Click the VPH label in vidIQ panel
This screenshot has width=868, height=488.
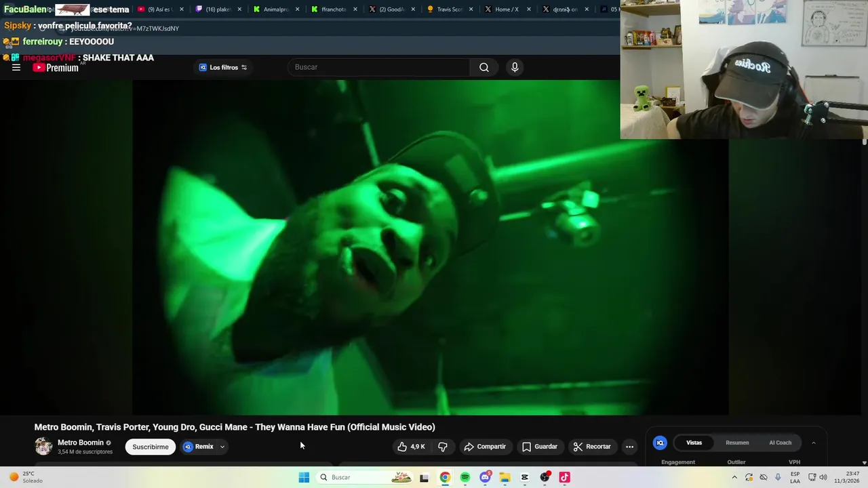click(795, 462)
